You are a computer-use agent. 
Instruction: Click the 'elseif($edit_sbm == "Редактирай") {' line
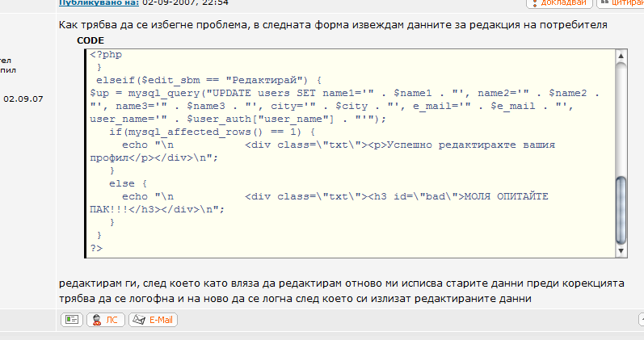pos(209,81)
